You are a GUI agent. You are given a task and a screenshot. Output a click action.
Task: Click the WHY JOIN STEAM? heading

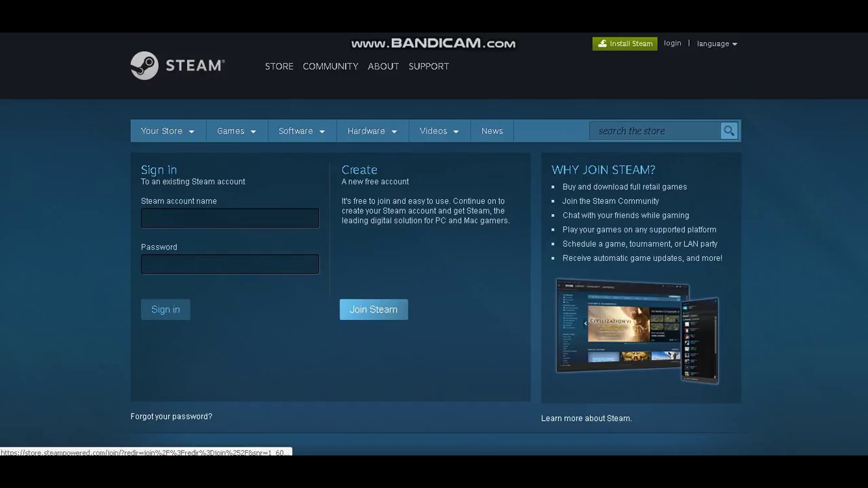604,170
